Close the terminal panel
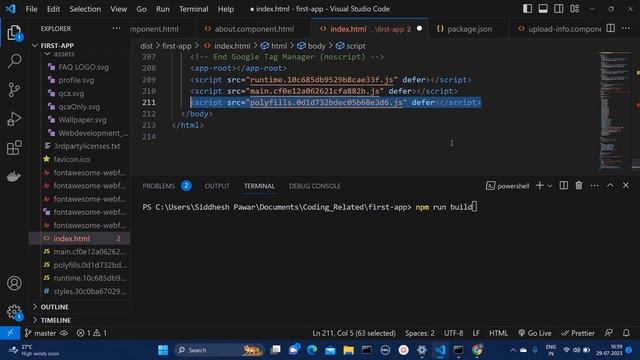Image resolution: width=640 pixels, height=360 pixels. coord(626,186)
